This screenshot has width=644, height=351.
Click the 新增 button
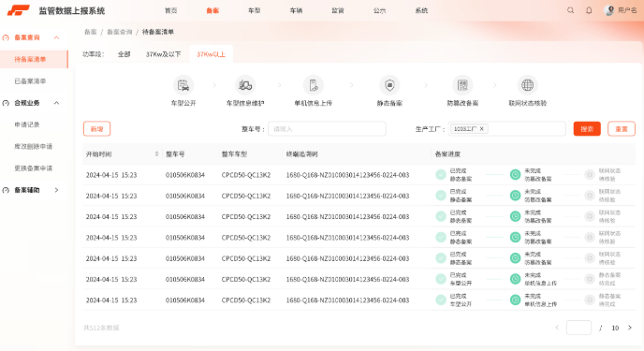[x=97, y=129]
